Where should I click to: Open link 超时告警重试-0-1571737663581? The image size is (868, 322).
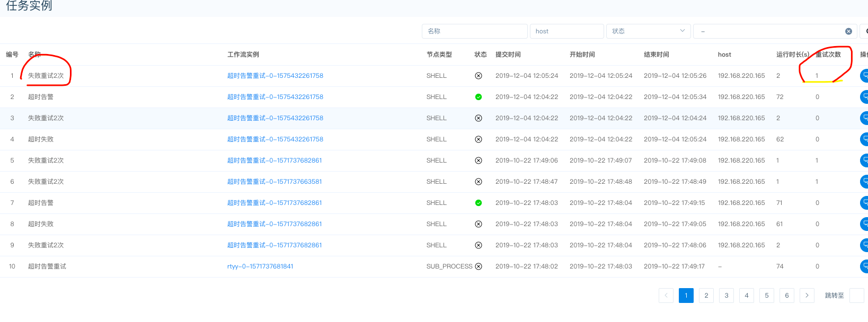[274, 182]
